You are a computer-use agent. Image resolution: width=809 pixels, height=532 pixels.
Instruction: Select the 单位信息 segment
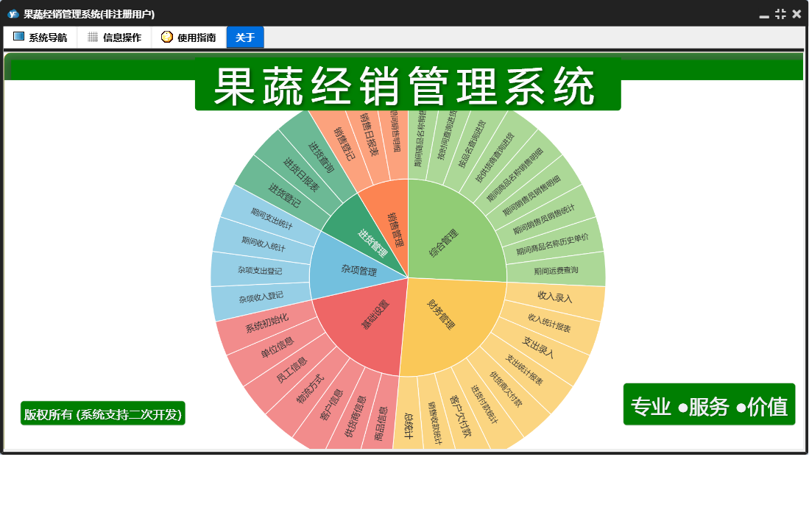pyautogui.click(x=277, y=347)
